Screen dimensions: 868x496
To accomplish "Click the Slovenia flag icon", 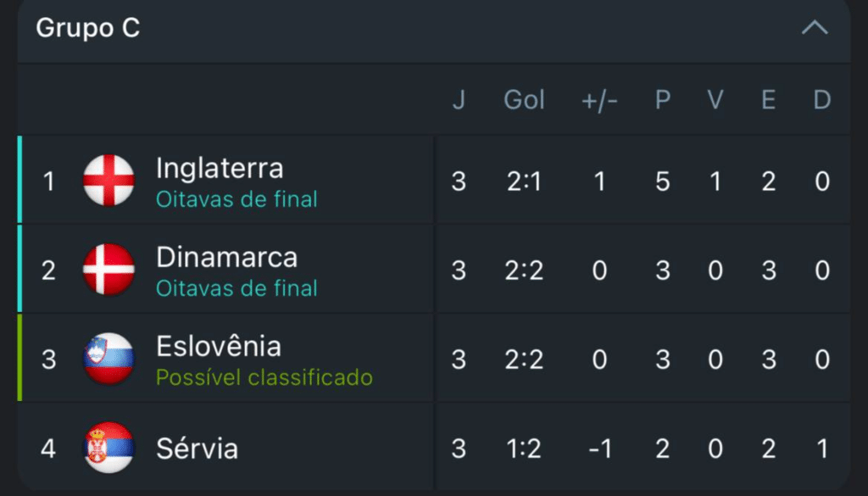I will pos(108,359).
